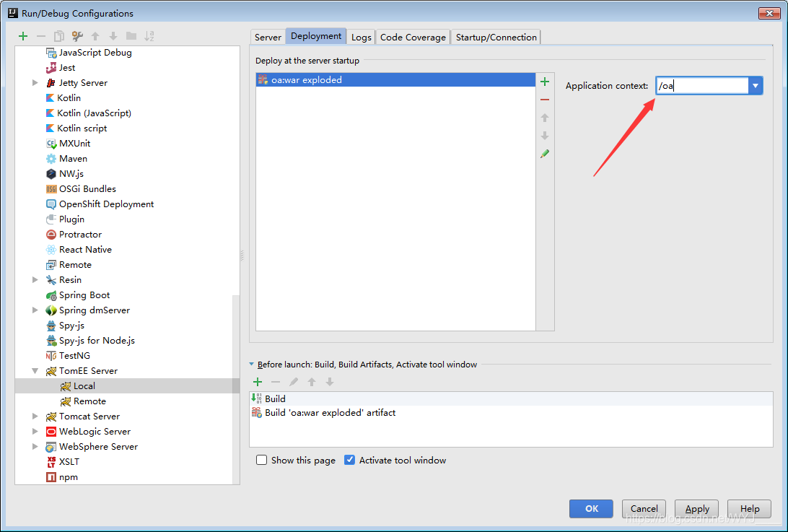Switch to the Startup/Connection tab
788x532 pixels.
(x=496, y=38)
